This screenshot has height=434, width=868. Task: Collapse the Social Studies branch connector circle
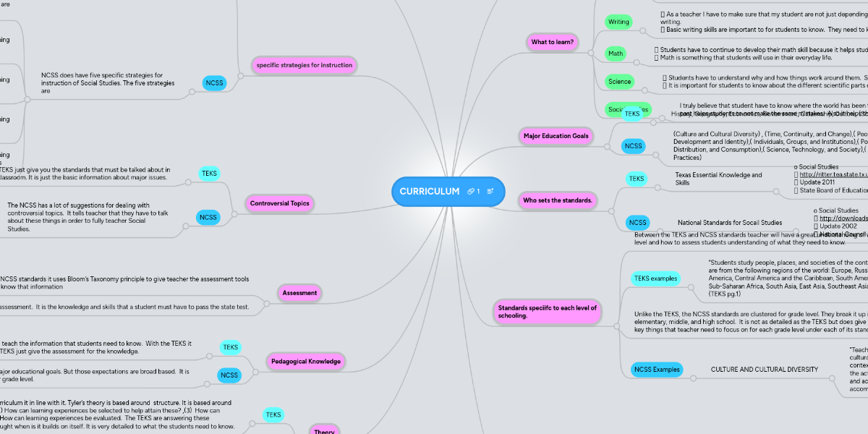(662, 118)
